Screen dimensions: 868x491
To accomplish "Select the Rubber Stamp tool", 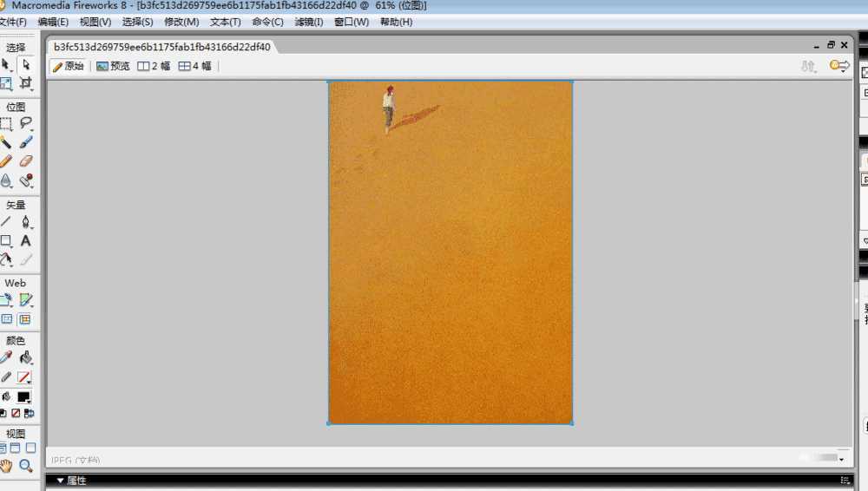I will [x=26, y=180].
